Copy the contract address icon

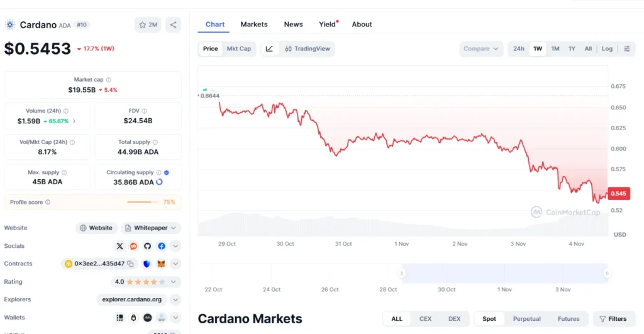[131, 264]
